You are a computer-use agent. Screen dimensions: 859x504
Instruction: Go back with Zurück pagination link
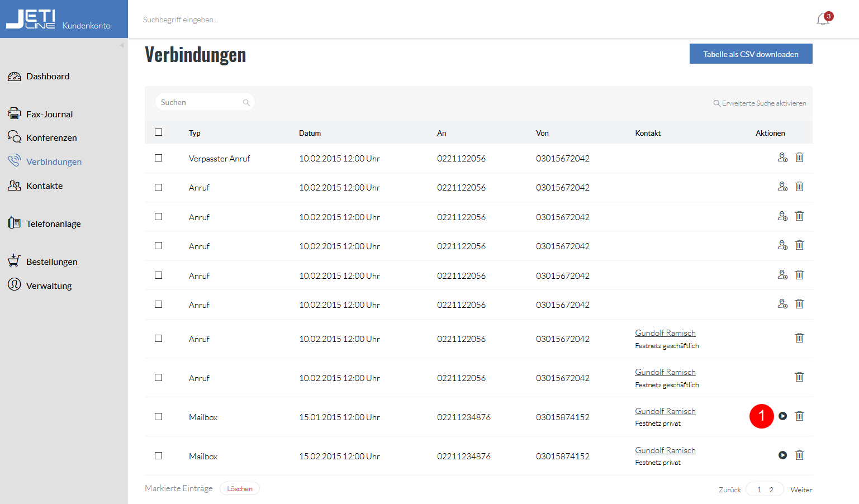pyautogui.click(x=730, y=490)
